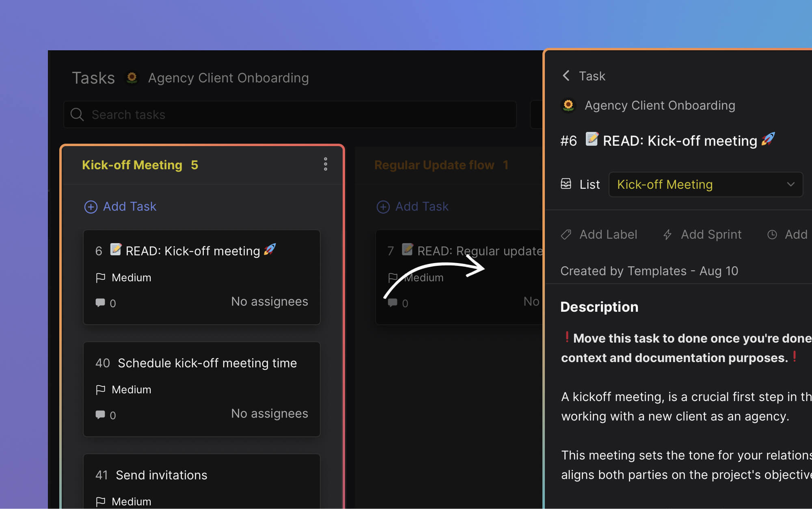This screenshot has height=509, width=812.
Task: Click Agency Client Onboarding project name in panel
Action: pos(659,106)
